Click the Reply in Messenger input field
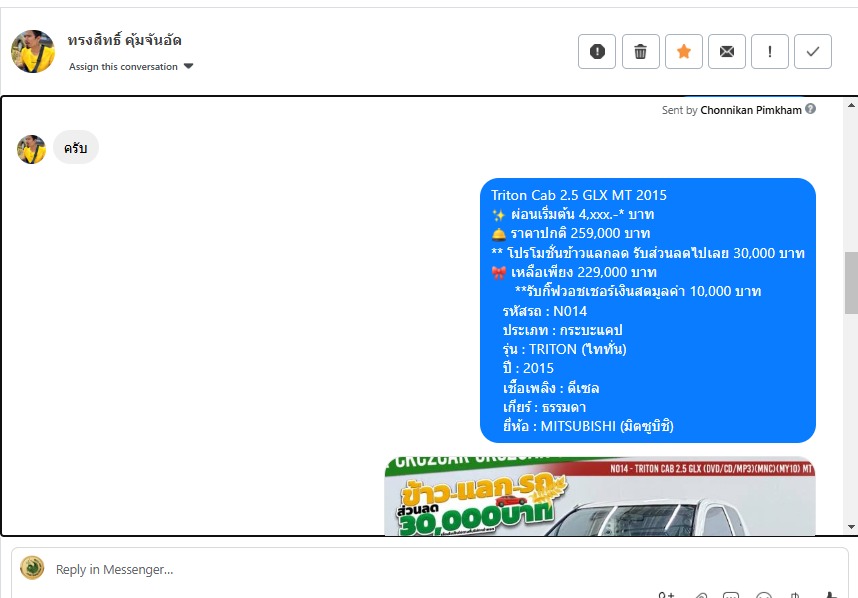The width and height of the screenshot is (858, 598). coord(430,570)
